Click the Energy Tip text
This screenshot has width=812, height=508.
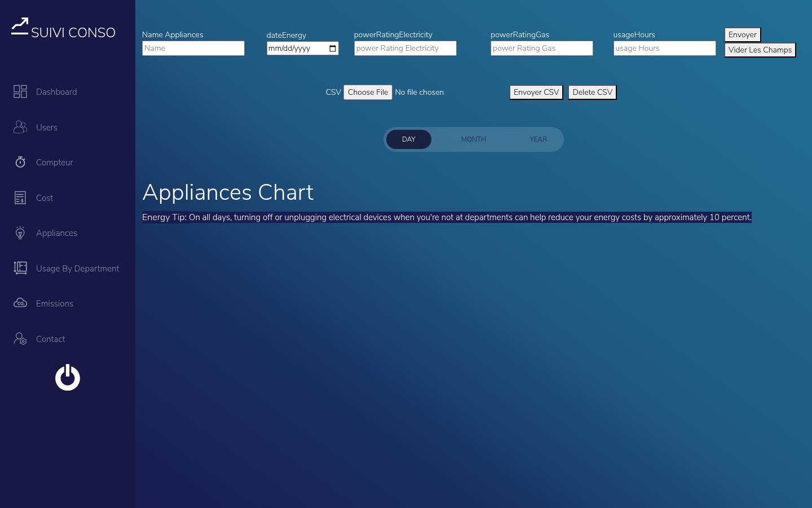(x=447, y=217)
